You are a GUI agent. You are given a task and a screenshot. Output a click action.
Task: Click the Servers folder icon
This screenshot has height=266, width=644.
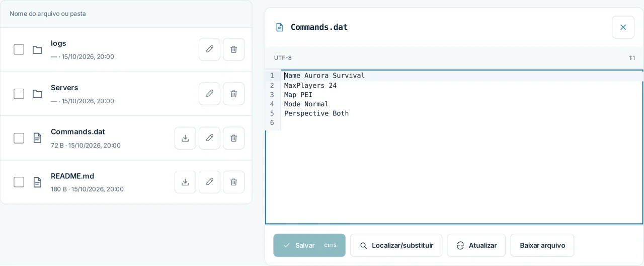tap(37, 94)
